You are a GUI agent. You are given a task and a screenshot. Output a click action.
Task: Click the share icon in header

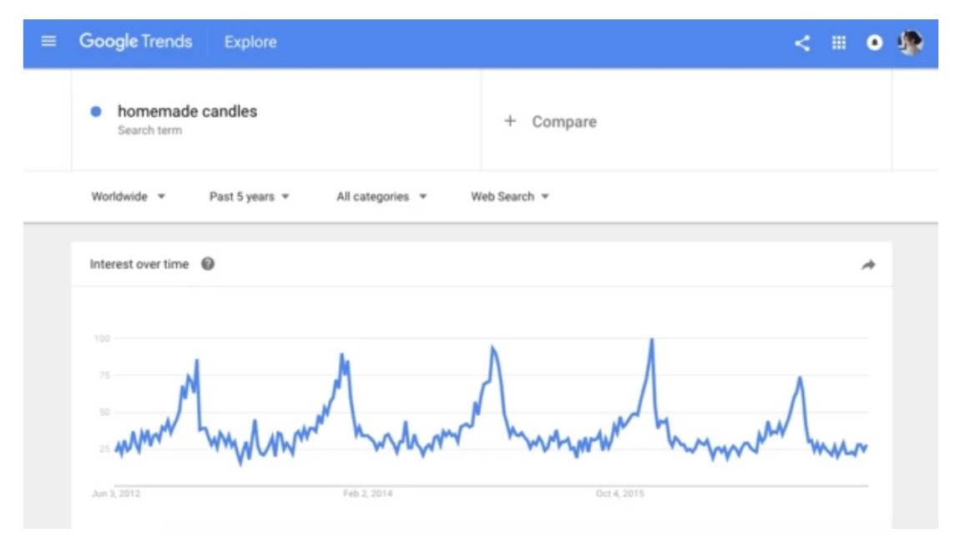click(802, 43)
